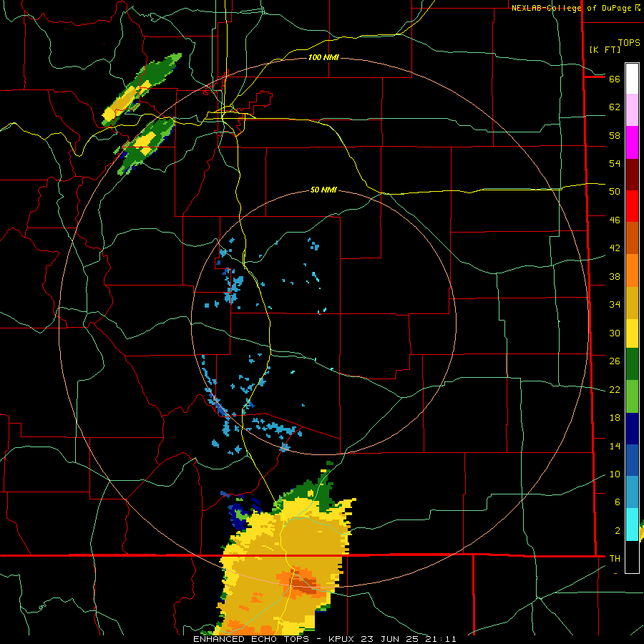Screen dimensions: 644x644
Task: Pick the cyan legend swatch
Action: [x=632, y=525]
